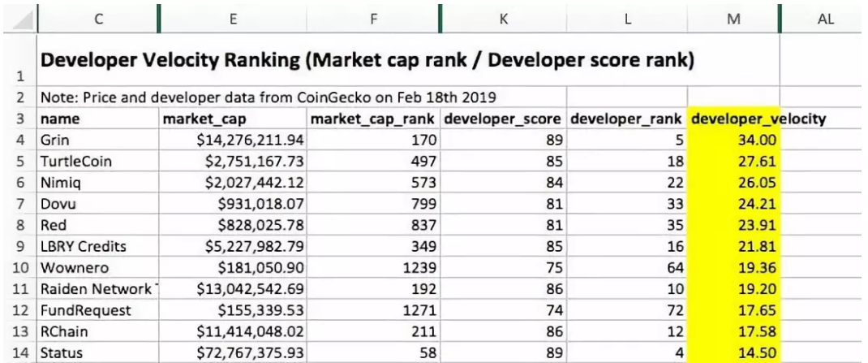Select the LBRY Credits name cell
868x363 pixels.
(x=98, y=246)
